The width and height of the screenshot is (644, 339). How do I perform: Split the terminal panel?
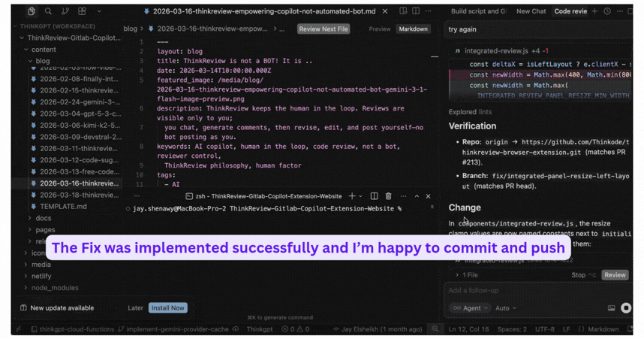click(374, 196)
